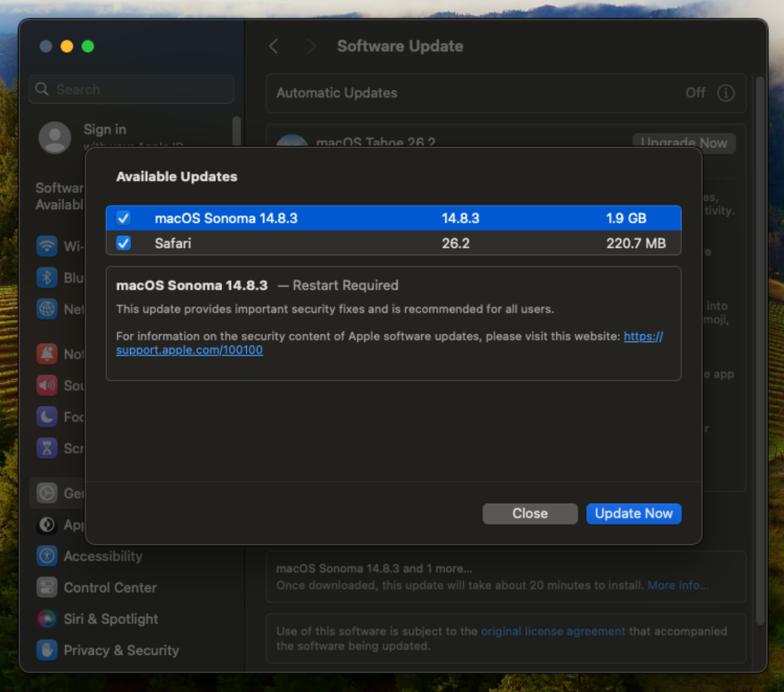The width and height of the screenshot is (784, 692).
Task: Open Wi-Fi settings via its sidebar icon
Action: point(47,246)
